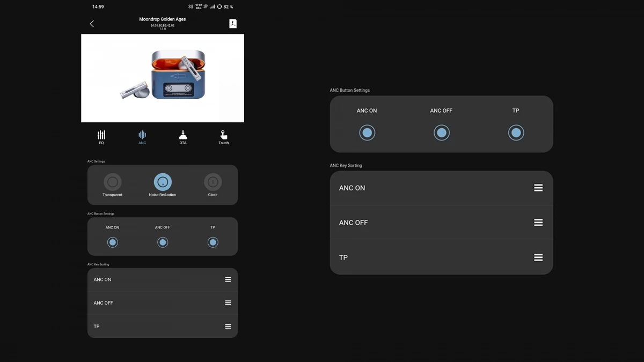Tap the Bluetooth icon in status bar
The height and width of the screenshot is (362, 644).
click(191, 6)
